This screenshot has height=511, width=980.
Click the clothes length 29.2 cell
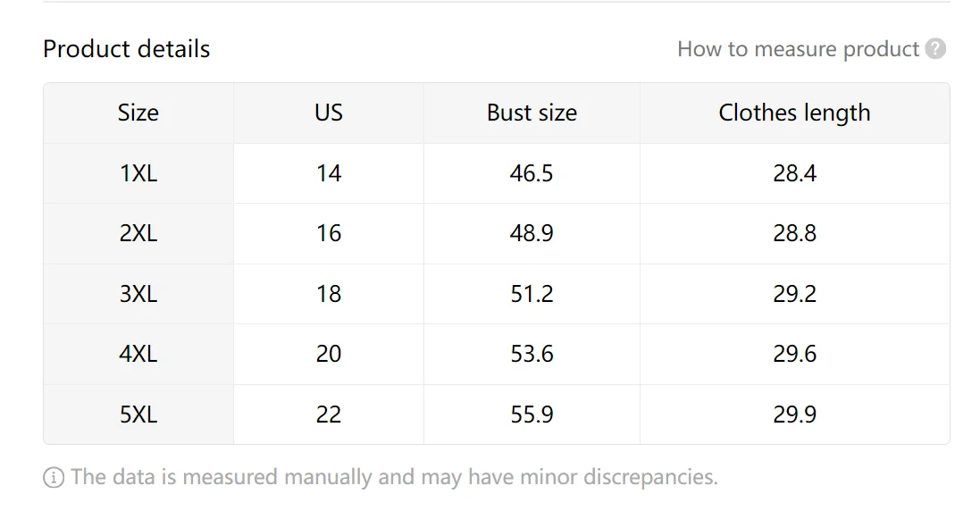click(x=794, y=294)
